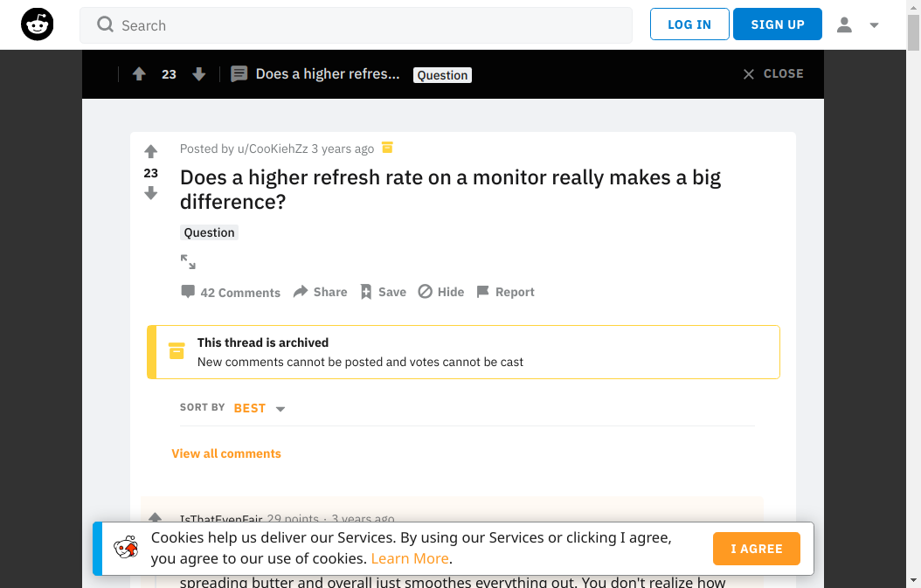Click the View all comments link
Image resolution: width=921 pixels, height=588 pixels.
coord(226,453)
